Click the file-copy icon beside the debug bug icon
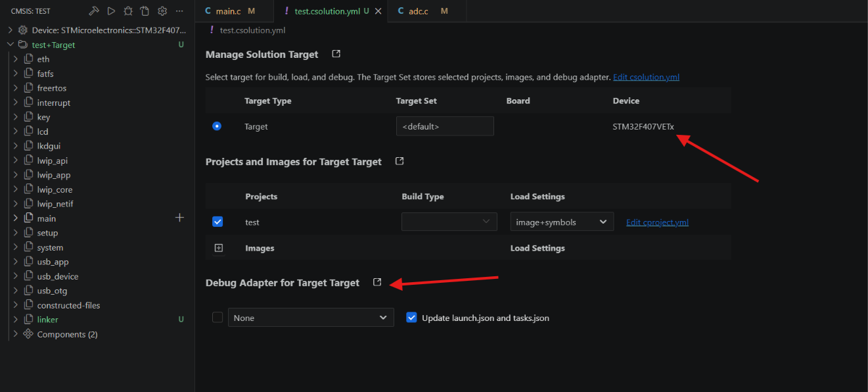This screenshot has width=868, height=392. pyautogui.click(x=145, y=11)
